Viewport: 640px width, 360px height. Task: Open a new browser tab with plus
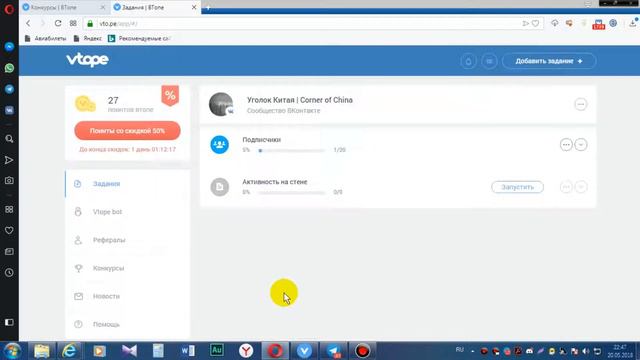tap(208, 8)
